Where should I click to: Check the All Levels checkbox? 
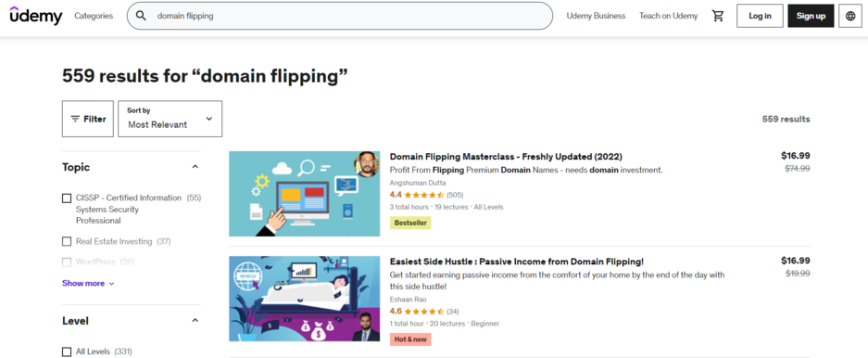(67, 352)
